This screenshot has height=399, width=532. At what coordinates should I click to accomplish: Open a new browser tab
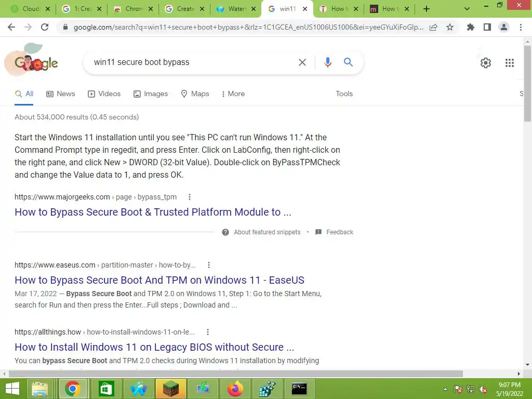[x=427, y=9]
